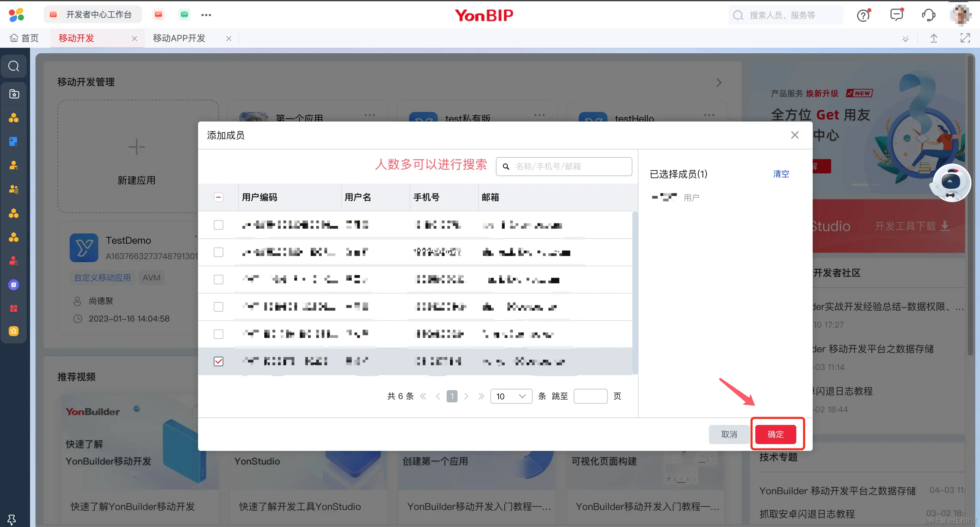Screen dimensions: 980x527
Task: Go to next page arrow in pagination
Action: pos(466,396)
